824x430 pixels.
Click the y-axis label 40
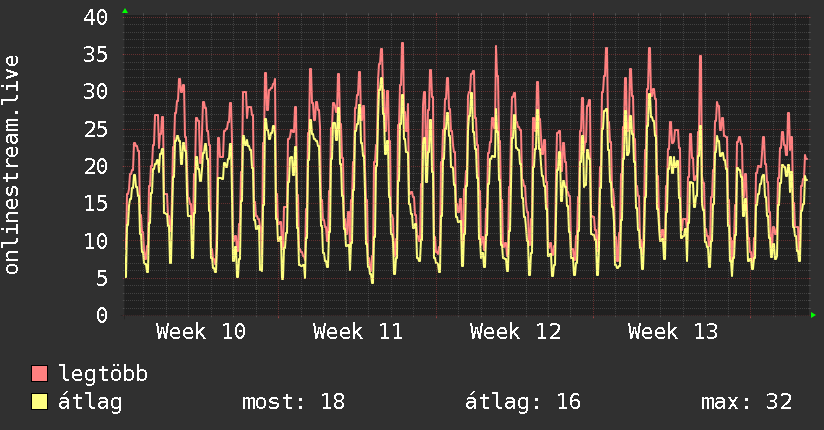pyautogui.click(x=96, y=17)
